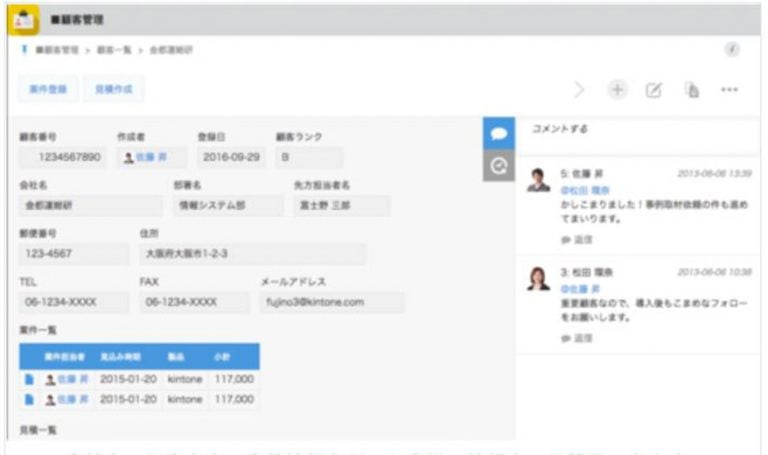The image size is (768, 455).
Task: Click 顧客一覧 in the breadcrumb
Action: (112, 50)
